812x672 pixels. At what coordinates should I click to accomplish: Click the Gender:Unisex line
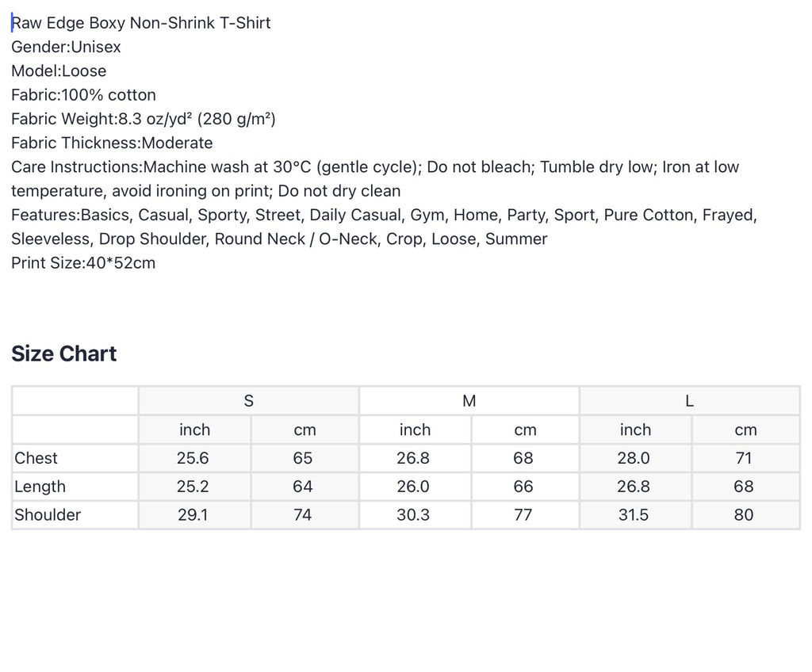[66, 47]
